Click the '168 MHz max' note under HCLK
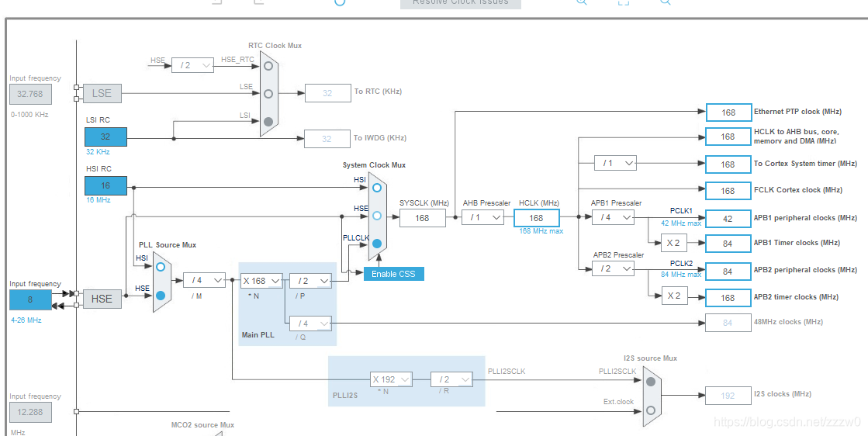 [541, 231]
